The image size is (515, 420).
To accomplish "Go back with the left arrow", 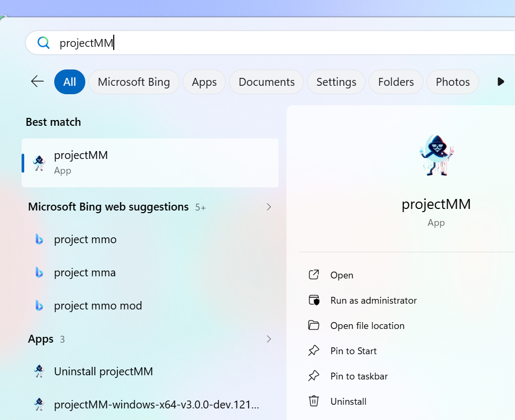I will 37,82.
